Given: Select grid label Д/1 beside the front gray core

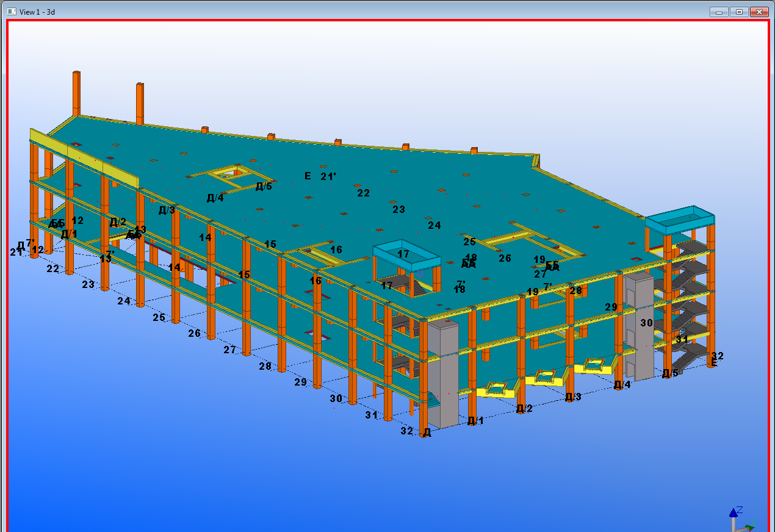Looking at the screenshot, I should [475, 420].
